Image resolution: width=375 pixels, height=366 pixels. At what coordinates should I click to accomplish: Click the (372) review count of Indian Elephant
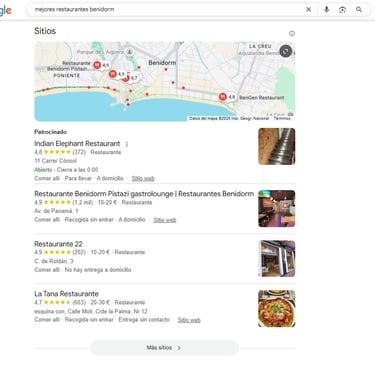pyautogui.click(x=79, y=152)
